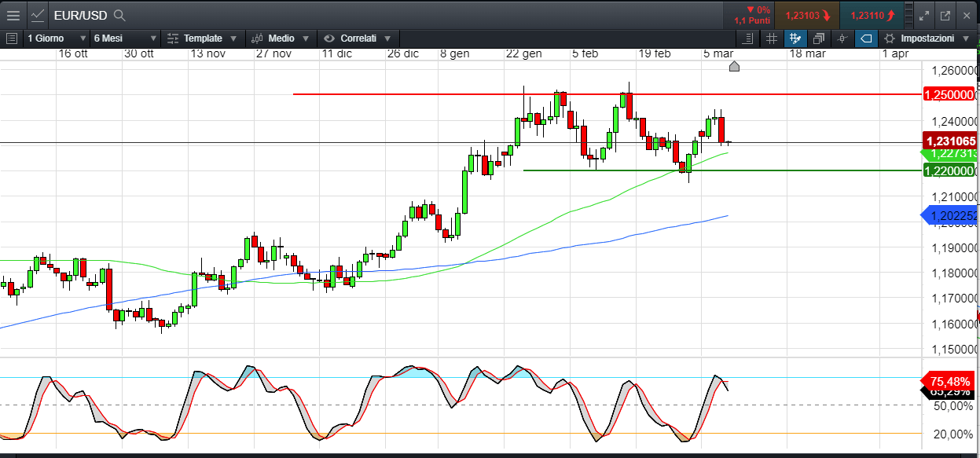The height and width of the screenshot is (458, 980).
Task: Click the sell price 1,23103 button
Action: (807, 15)
